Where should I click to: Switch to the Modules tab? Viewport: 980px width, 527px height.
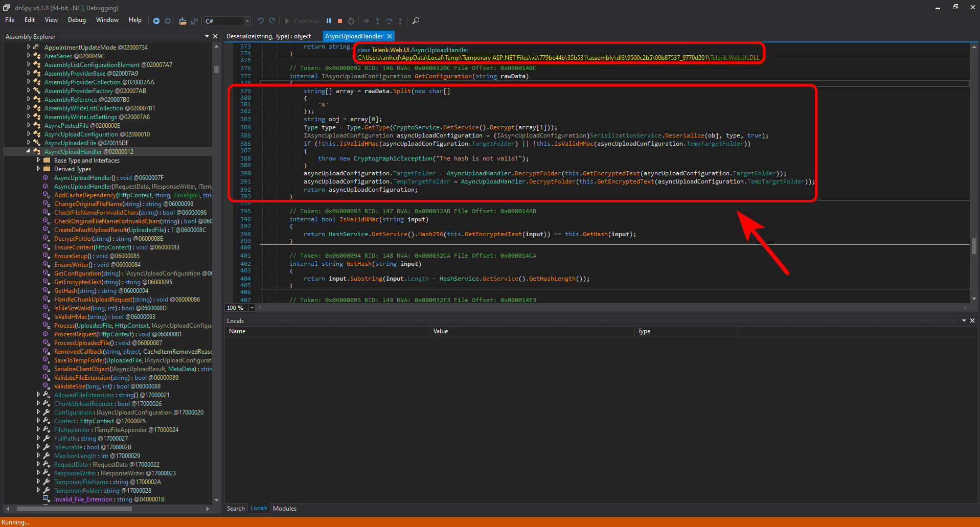click(x=284, y=508)
